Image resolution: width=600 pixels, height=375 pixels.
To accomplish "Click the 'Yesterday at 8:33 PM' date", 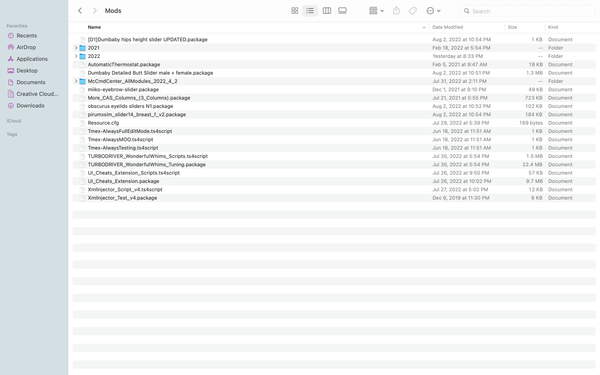I will (458, 56).
